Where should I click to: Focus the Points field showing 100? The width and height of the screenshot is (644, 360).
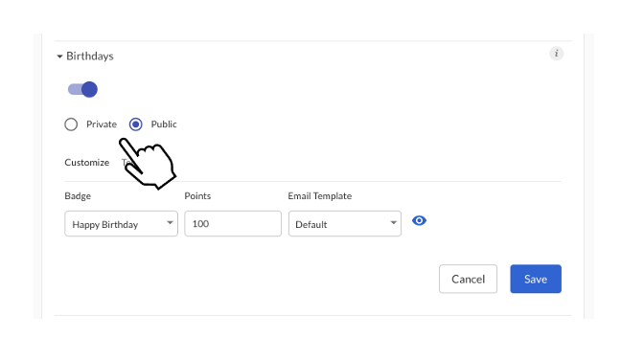(233, 224)
